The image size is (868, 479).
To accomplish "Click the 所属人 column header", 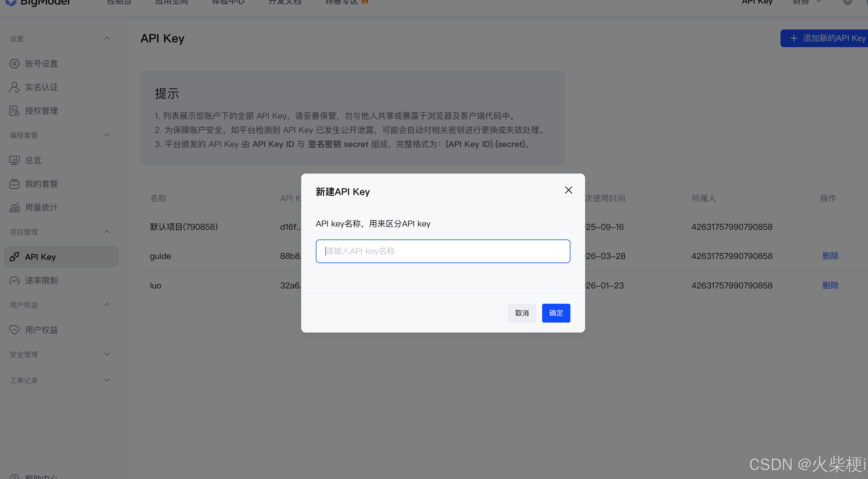I will [704, 198].
